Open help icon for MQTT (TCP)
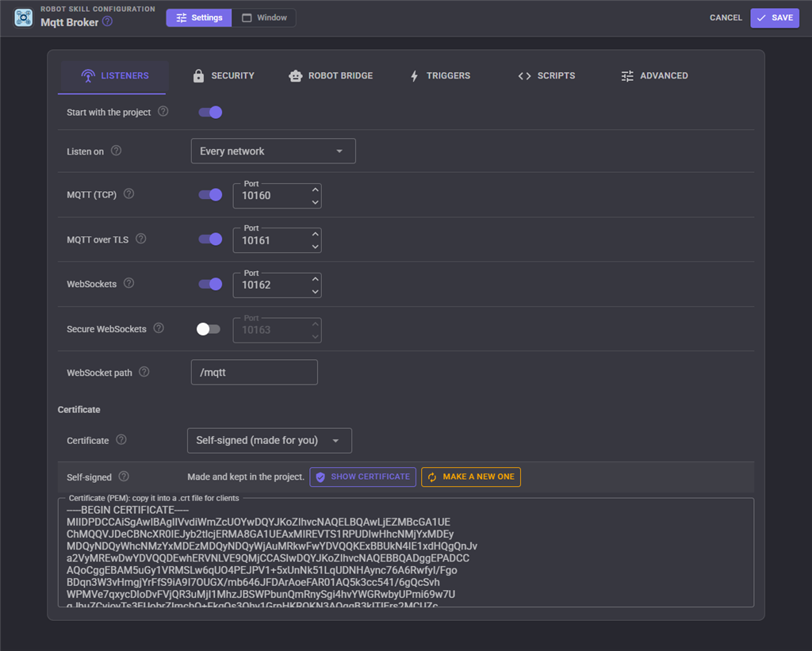812x651 pixels. pyautogui.click(x=129, y=193)
